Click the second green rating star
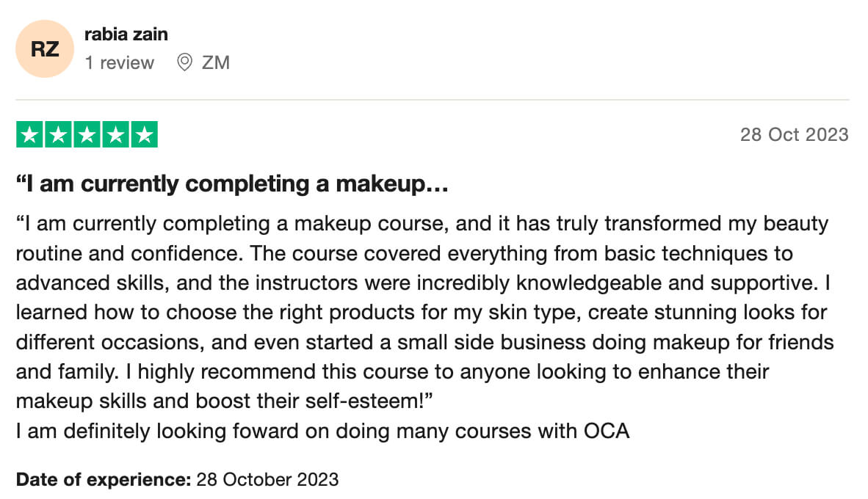Viewport: 868px width, 499px height. click(58, 135)
